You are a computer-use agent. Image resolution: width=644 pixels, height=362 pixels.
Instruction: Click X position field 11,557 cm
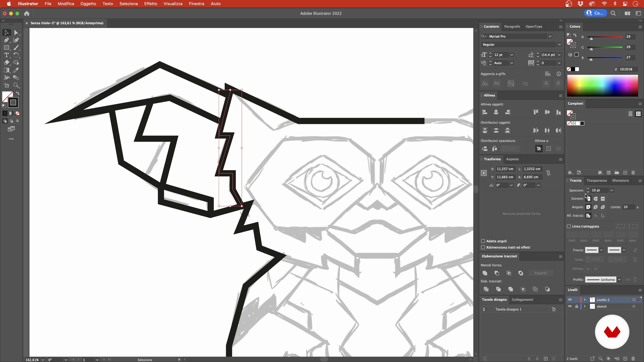pos(505,169)
